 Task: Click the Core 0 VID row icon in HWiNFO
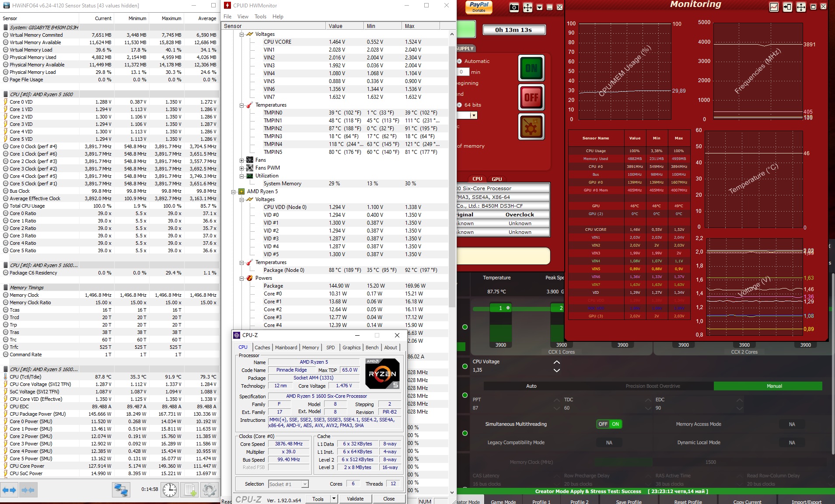pos(6,102)
